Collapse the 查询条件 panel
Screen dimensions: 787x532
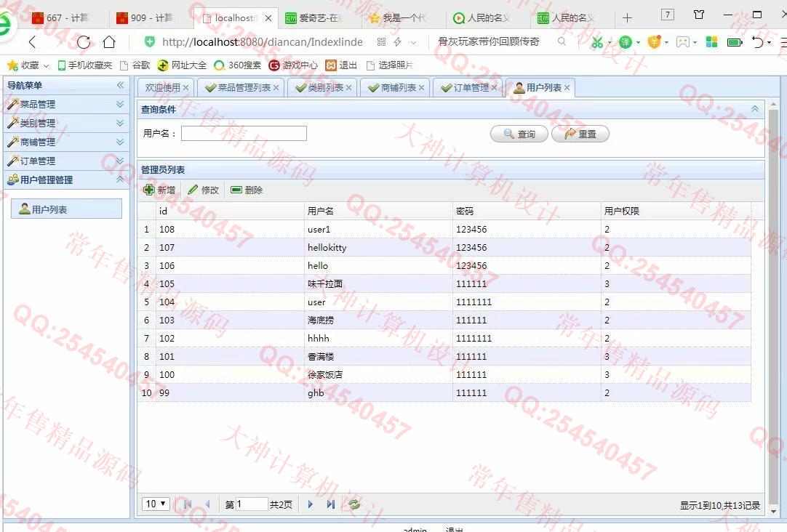click(x=755, y=109)
